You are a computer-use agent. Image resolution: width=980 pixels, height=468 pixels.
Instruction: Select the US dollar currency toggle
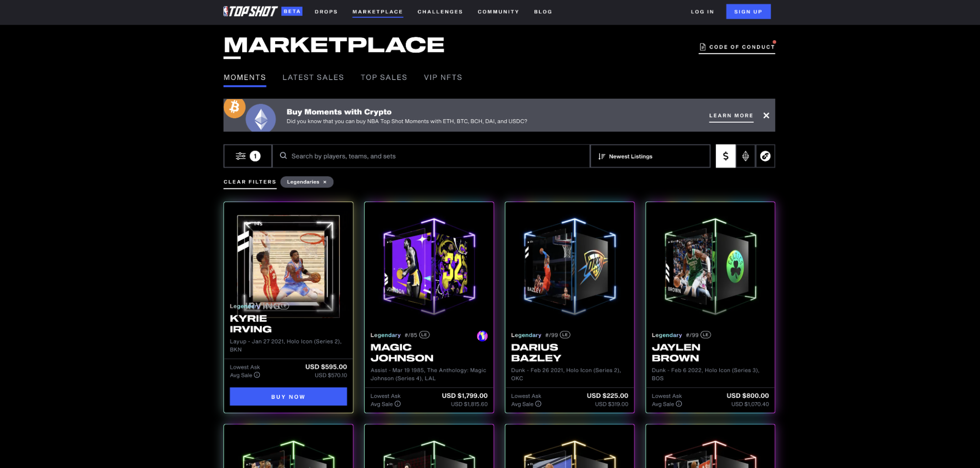click(x=726, y=156)
